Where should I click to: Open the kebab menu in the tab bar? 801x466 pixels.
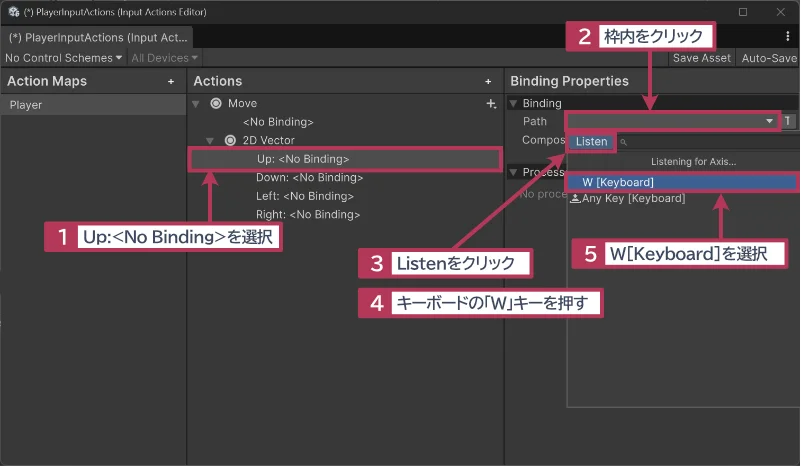coord(788,36)
